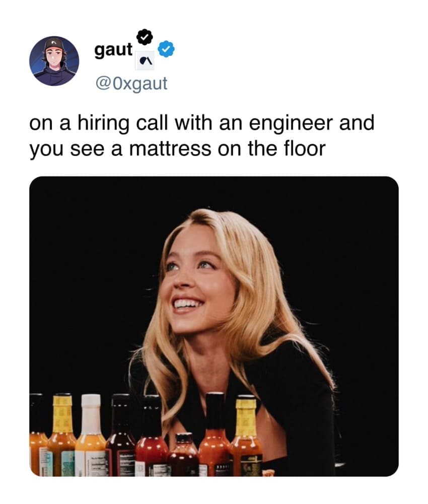Click the black cap on avatar character
Viewport: 428px width, 504px height.
click(x=55, y=44)
